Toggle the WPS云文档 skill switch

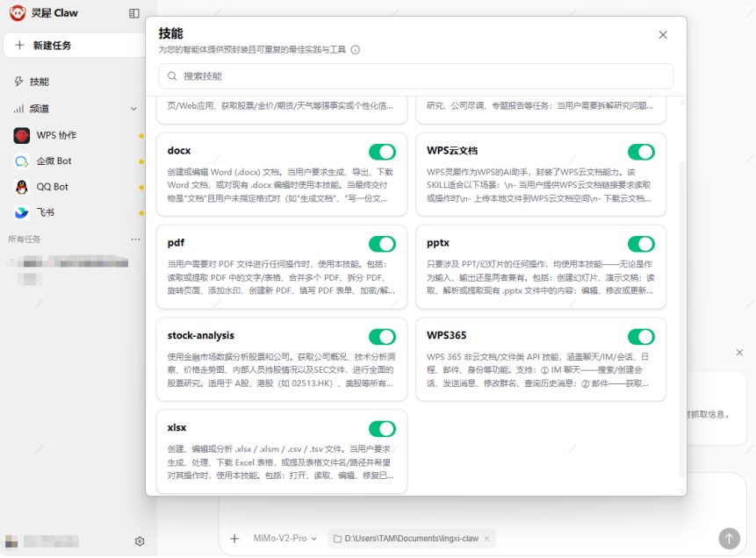pyautogui.click(x=641, y=153)
